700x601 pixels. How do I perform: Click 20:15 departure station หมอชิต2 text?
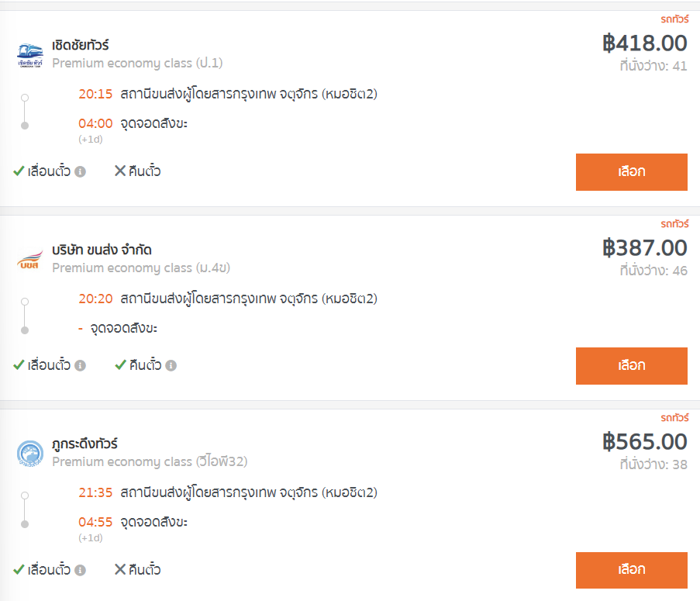[x=249, y=94]
